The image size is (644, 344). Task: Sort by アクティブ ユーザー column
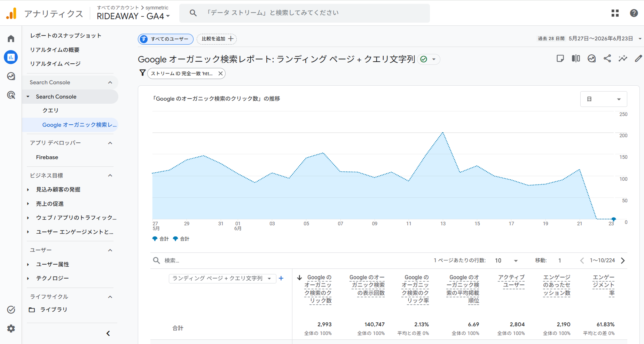click(x=511, y=281)
